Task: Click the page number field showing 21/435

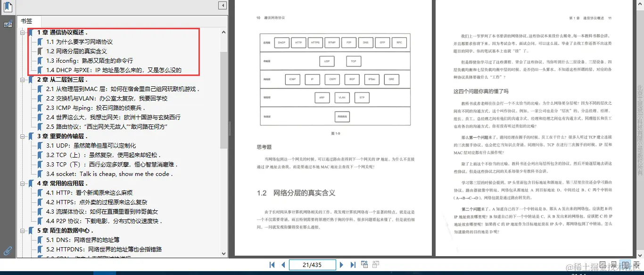Action: (x=312, y=265)
